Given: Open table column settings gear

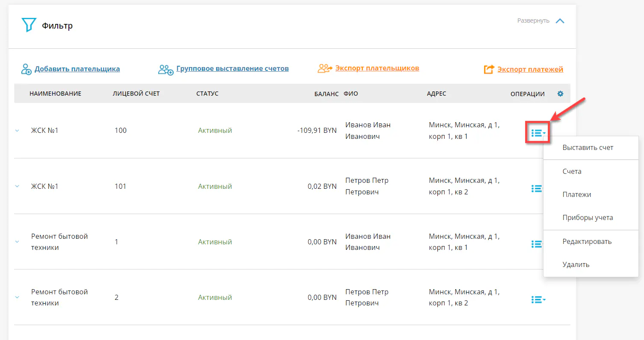Looking at the screenshot, I should point(560,94).
